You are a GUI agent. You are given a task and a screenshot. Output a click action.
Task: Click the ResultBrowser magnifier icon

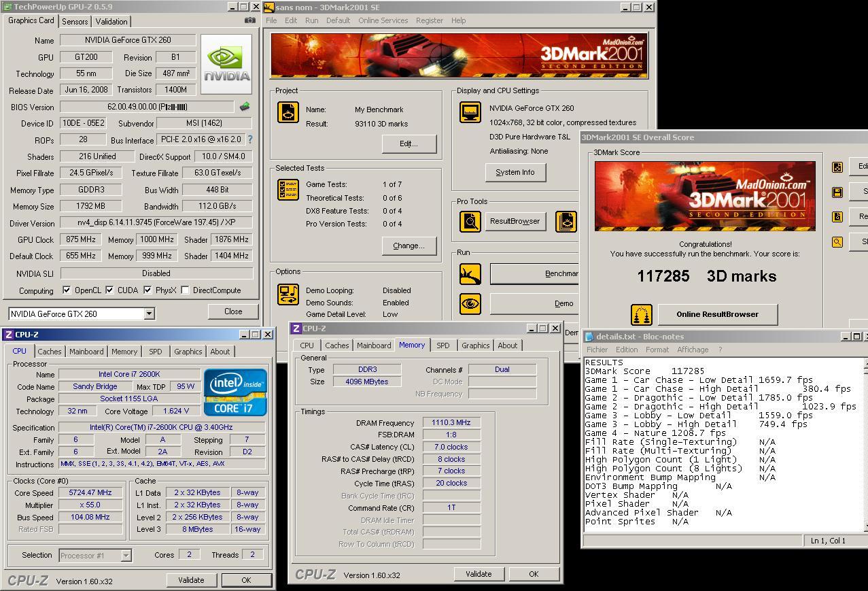click(470, 221)
